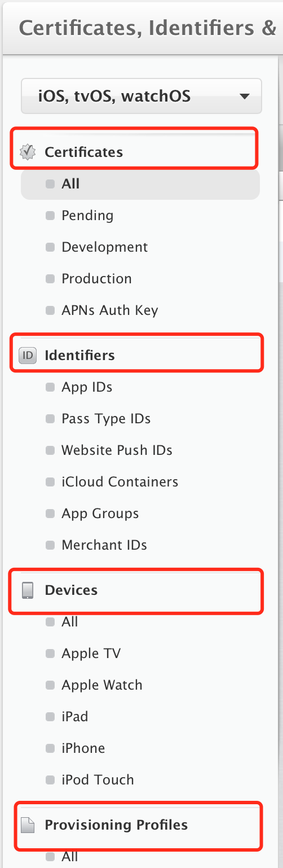Open the iOS, tvOS, watchOS platform dropdown
The width and height of the screenshot is (283, 868).
141,96
